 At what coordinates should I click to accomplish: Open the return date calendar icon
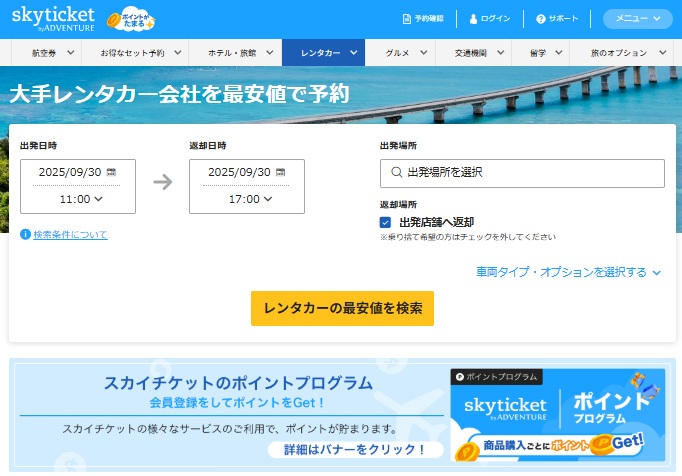click(x=281, y=172)
